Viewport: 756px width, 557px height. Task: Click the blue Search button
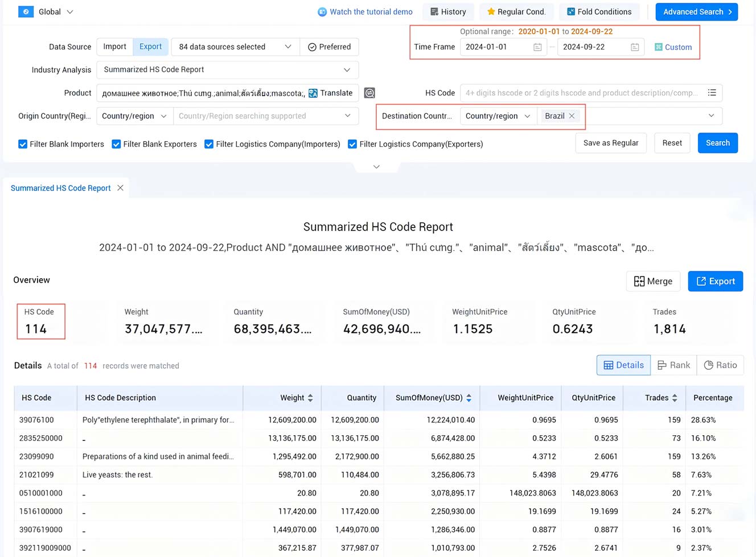pyautogui.click(x=718, y=143)
